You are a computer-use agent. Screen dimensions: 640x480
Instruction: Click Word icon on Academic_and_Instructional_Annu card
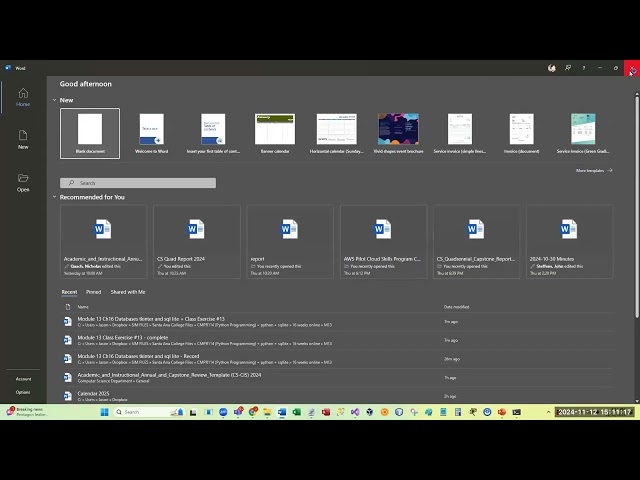click(x=102, y=229)
